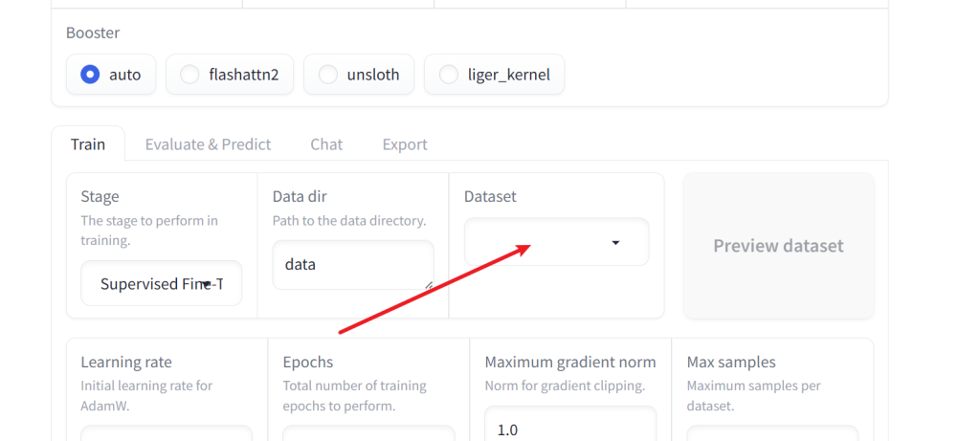This screenshot has height=441, width=980.
Task: Click the Max samples input box
Action: (772, 433)
